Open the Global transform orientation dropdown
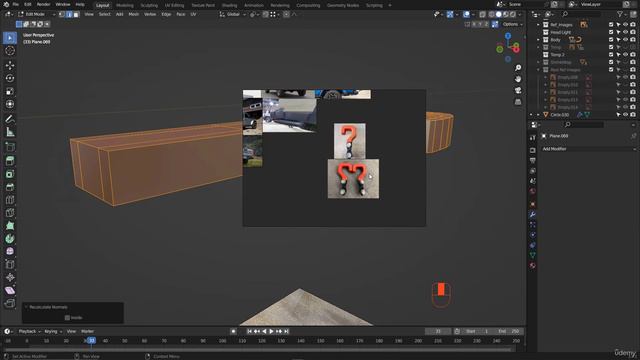640x360 pixels. click(233, 14)
